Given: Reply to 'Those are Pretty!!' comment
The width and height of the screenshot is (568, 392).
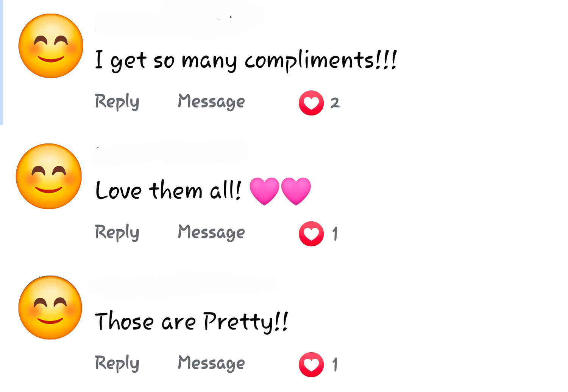Looking at the screenshot, I should (117, 364).
